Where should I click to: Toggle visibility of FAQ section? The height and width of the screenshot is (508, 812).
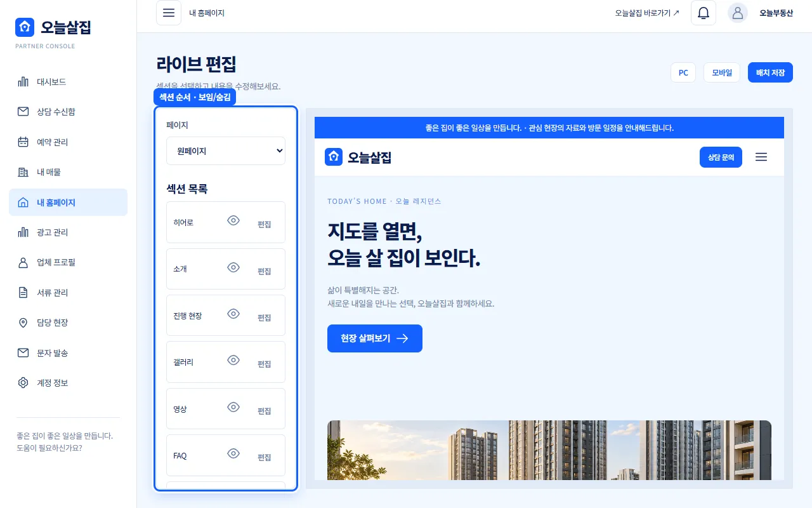pos(233,453)
